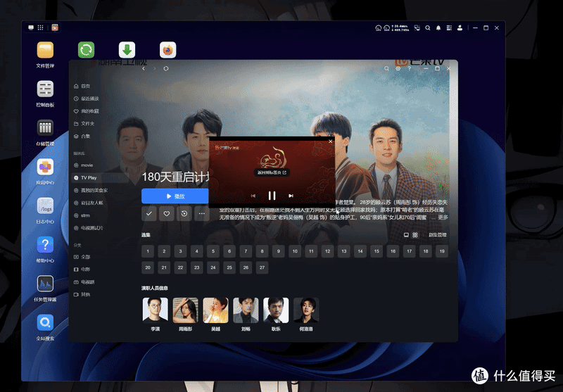Viewport: 563px width, 392px height.
Task: Open 日志中心 desktop app
Action: (45, 206)
